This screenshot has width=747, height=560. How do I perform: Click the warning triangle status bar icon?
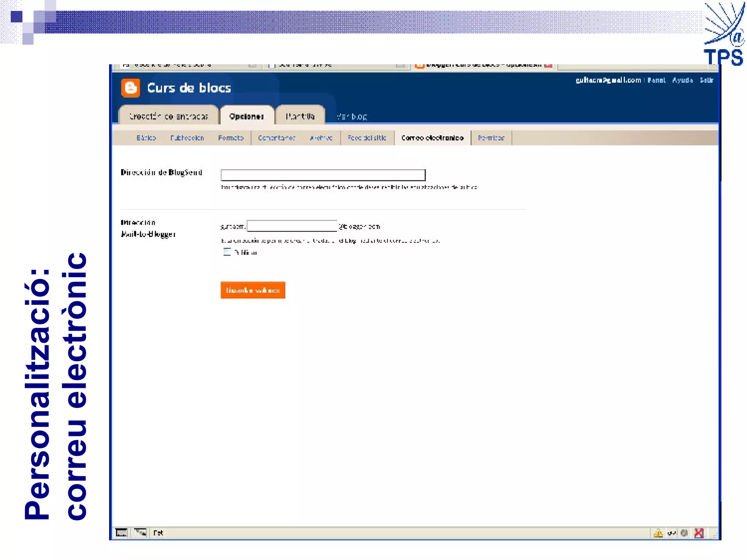coord(658,533)
